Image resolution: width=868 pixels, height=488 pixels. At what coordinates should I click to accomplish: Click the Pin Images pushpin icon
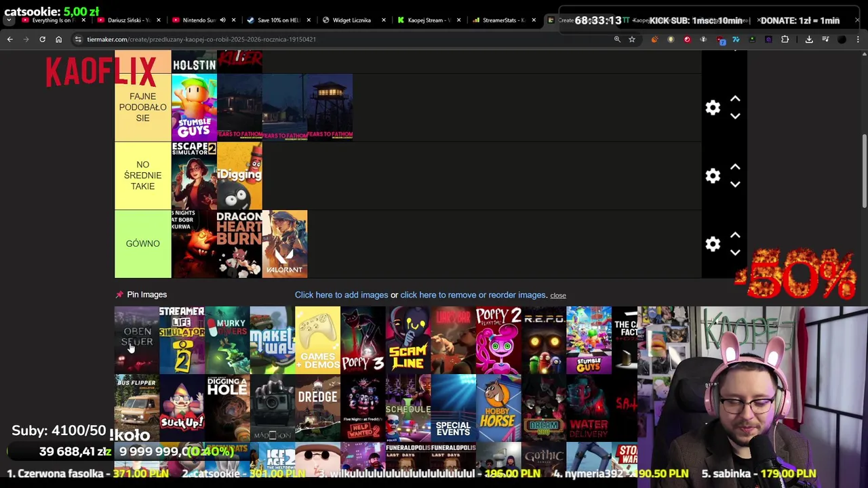(119, 295)
